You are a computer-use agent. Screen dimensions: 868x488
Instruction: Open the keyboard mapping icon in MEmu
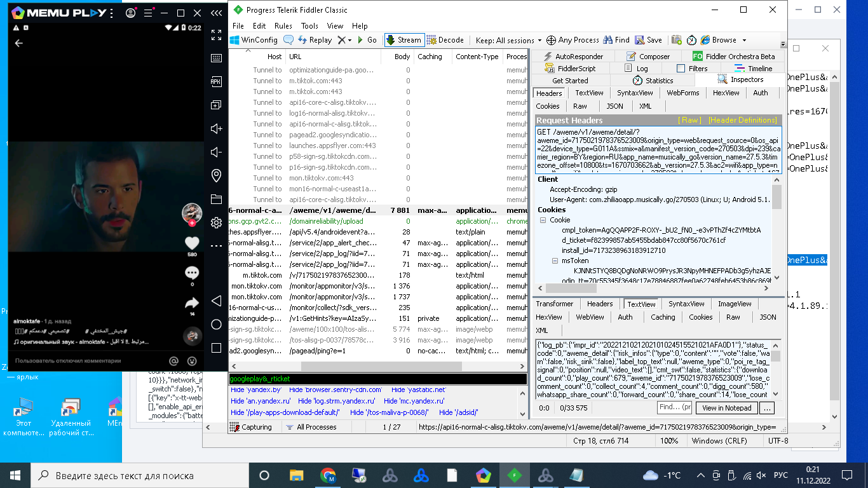216,58
